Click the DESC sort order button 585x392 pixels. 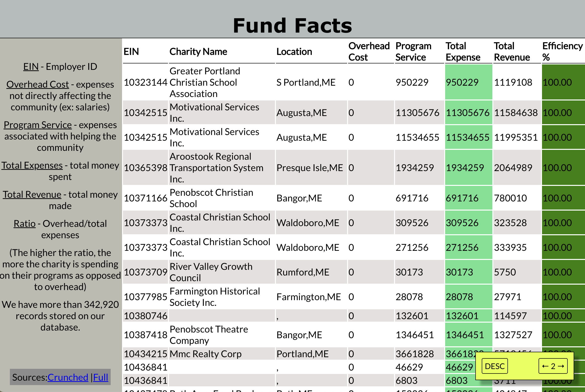click(x=494, y=366)
